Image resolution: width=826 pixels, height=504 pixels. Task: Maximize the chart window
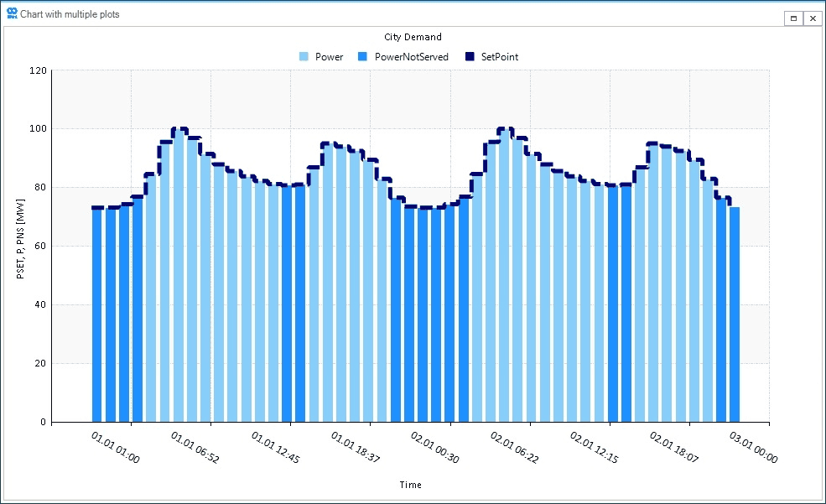(793, 18)
